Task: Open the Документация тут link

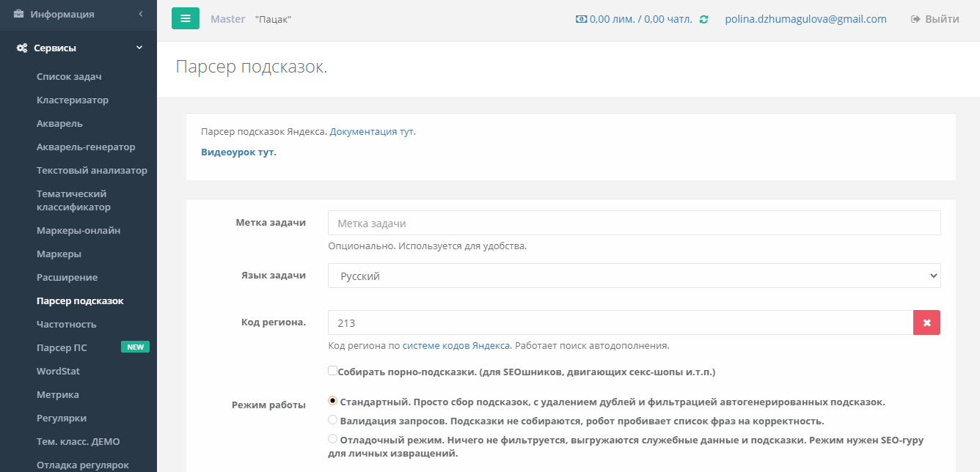Action: click(x=373, y=132)
